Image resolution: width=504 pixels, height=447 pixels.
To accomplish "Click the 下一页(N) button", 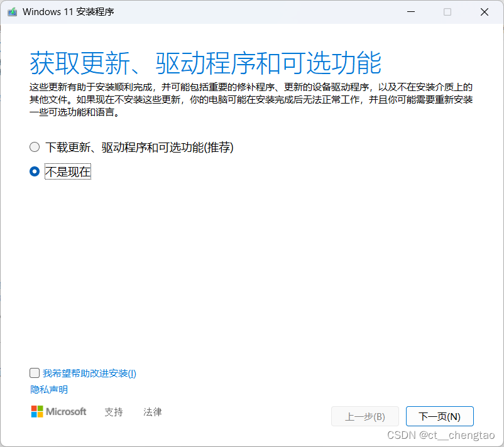I will (x=439, y=416).
